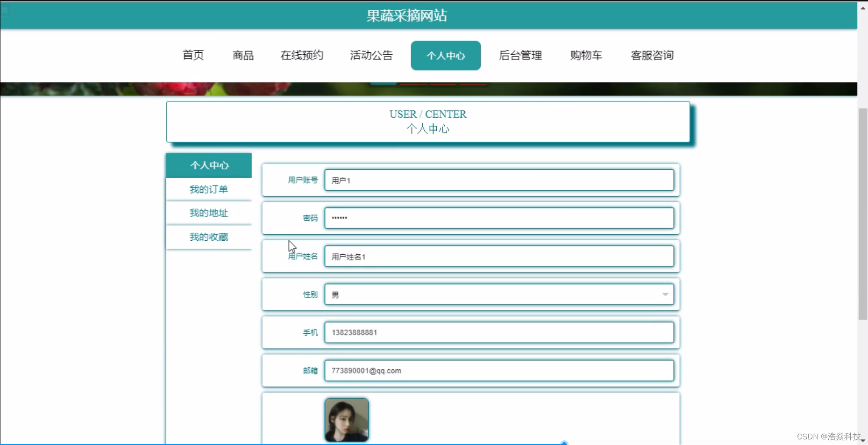Switch to the 首页 navigation tab

tap(192, 55)
